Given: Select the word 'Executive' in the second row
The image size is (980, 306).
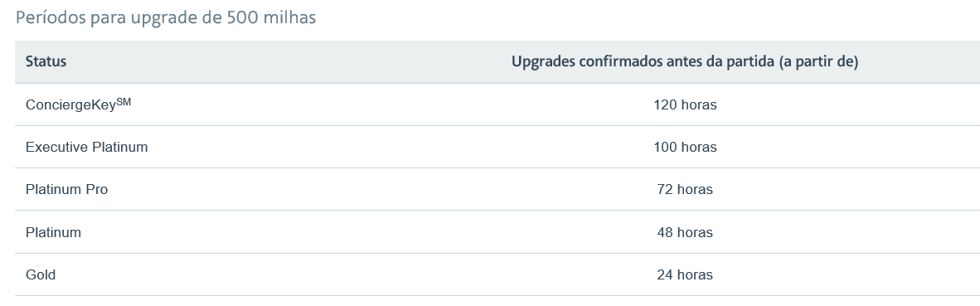Looking at the screenshot, I should click(x=57, y=148).
